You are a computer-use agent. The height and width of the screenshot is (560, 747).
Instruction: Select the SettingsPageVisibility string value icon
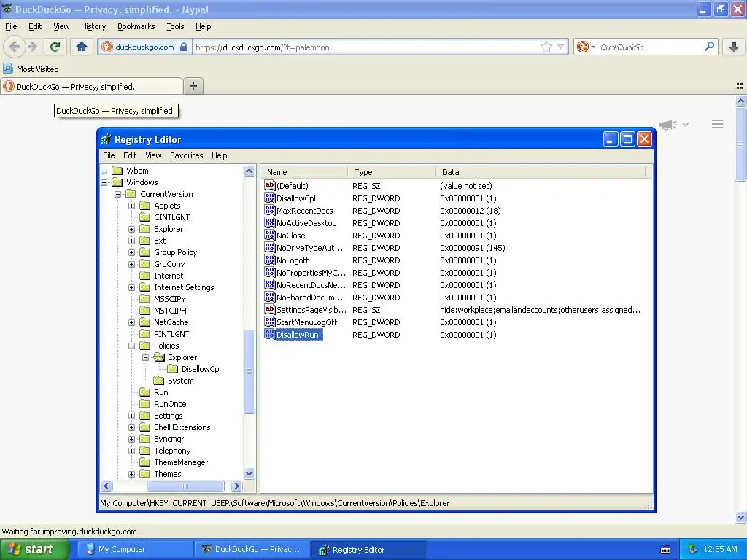(270, 309)
